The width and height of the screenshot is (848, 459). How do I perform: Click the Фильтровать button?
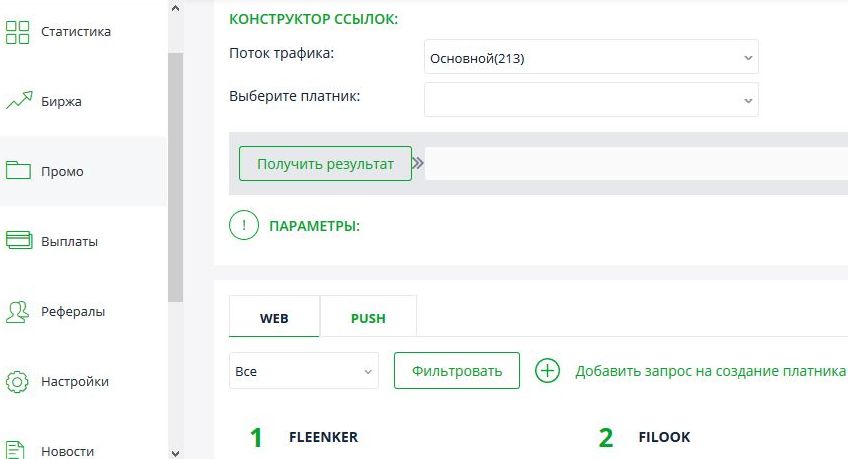tap(457, 371)
